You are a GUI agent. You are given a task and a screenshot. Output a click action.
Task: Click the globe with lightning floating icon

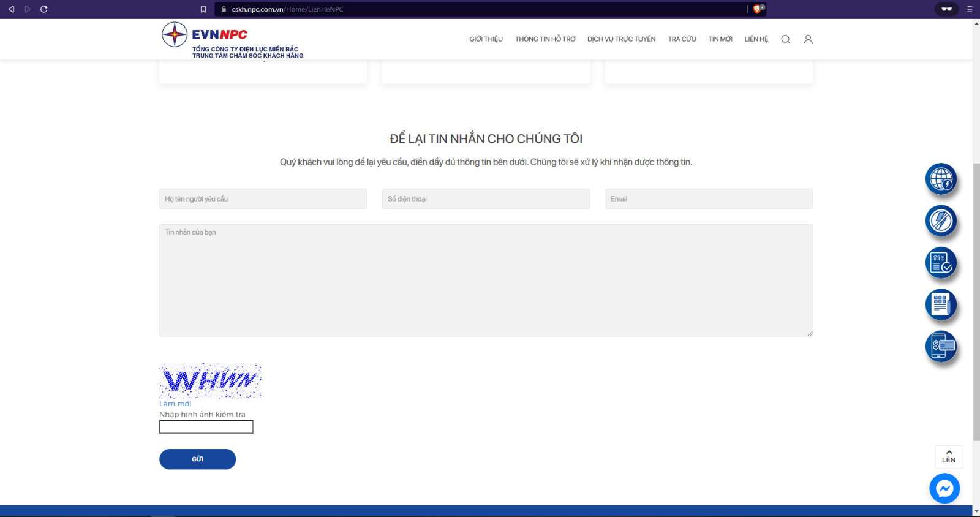(941, 179)
